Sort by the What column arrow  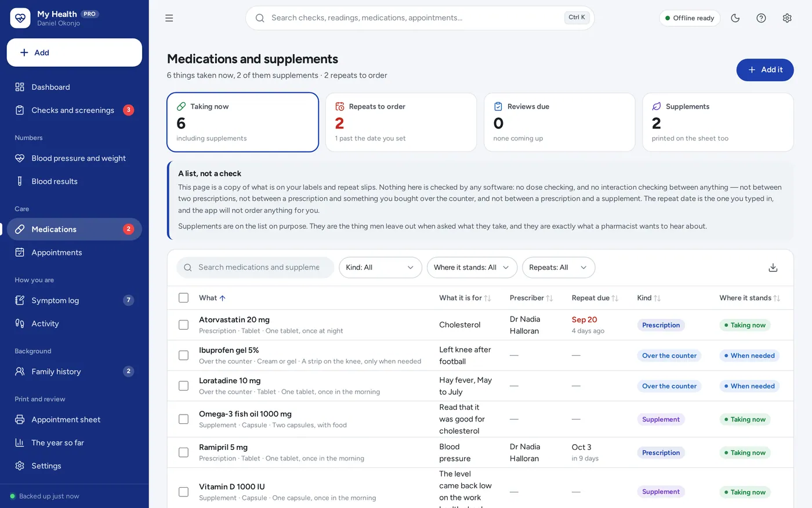tap(223, 298)
